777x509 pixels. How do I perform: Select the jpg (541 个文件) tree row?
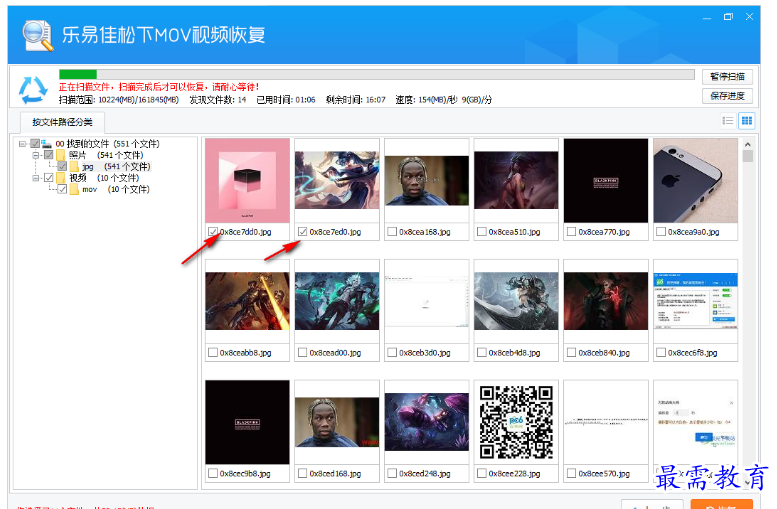116,167
